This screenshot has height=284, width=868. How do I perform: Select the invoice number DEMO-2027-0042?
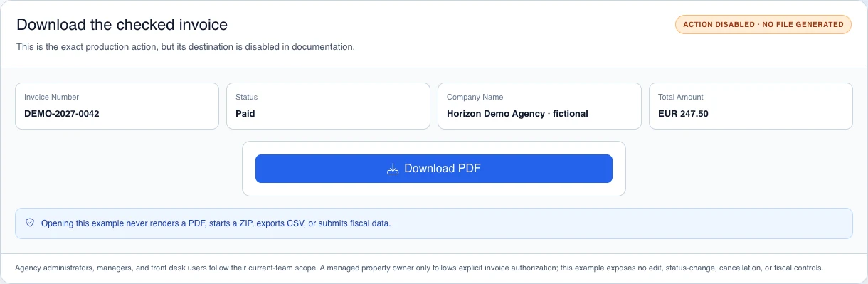point(61,113)
